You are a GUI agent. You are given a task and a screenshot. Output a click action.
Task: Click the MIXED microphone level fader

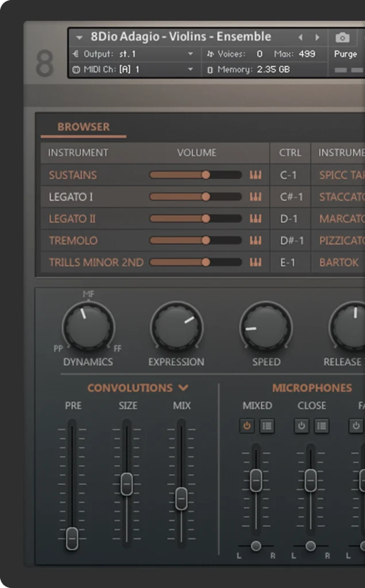pyautogui.click(x=256, y=481)
